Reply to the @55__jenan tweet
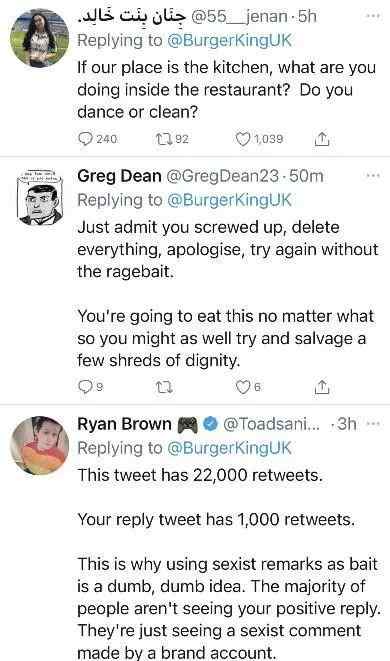This screenshot has width=390, height=661. tap(86, 138)
